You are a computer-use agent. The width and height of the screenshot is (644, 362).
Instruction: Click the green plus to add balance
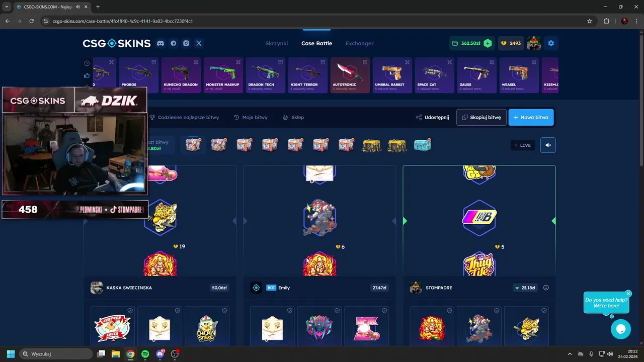[488, 43]
